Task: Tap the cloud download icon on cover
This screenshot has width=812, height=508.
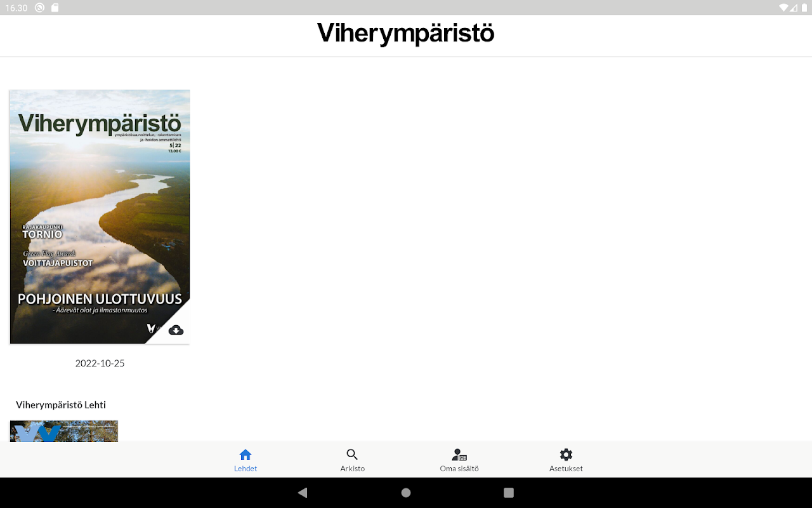Action: 176,330
